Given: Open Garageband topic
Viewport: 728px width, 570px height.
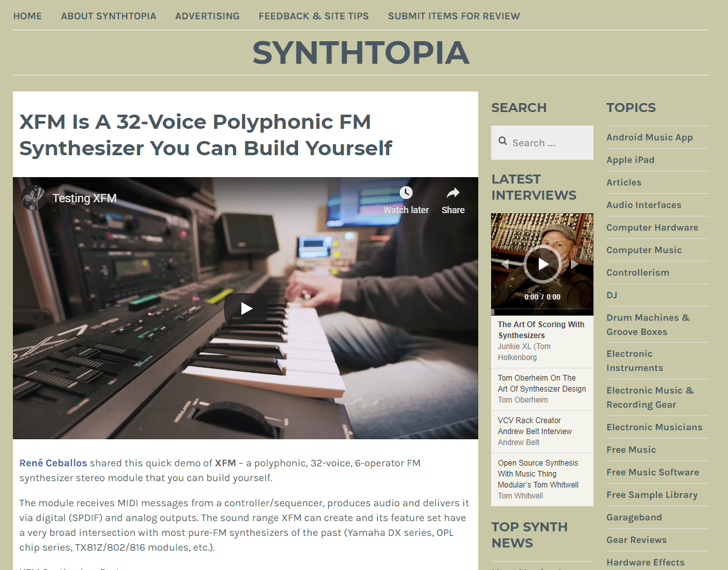Looking at the screenshot, I should click(634, 517).
